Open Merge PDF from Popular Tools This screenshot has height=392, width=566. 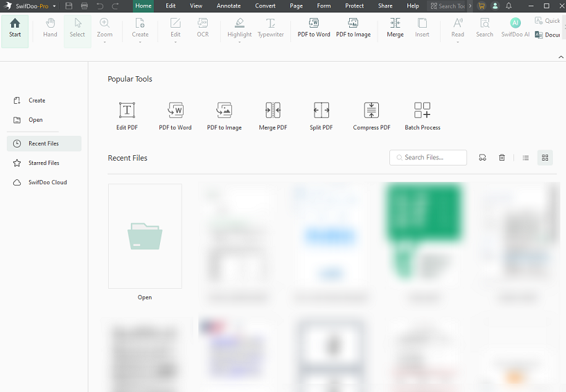point(273,116)
